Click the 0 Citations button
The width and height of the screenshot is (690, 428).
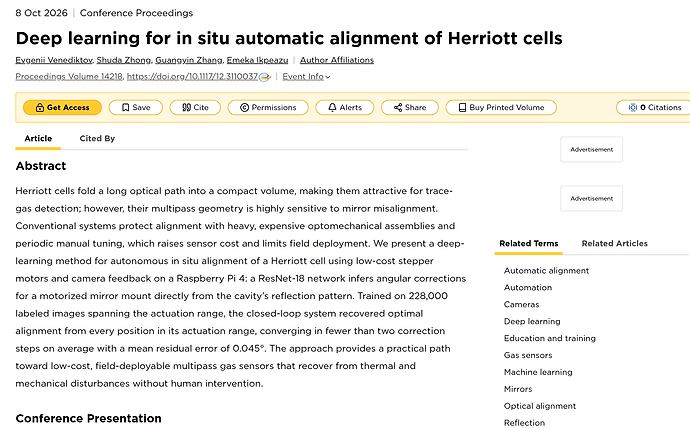click(653, 107)
